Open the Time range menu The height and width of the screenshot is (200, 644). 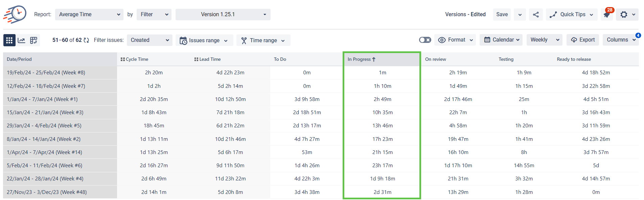[x=263, y=40]
